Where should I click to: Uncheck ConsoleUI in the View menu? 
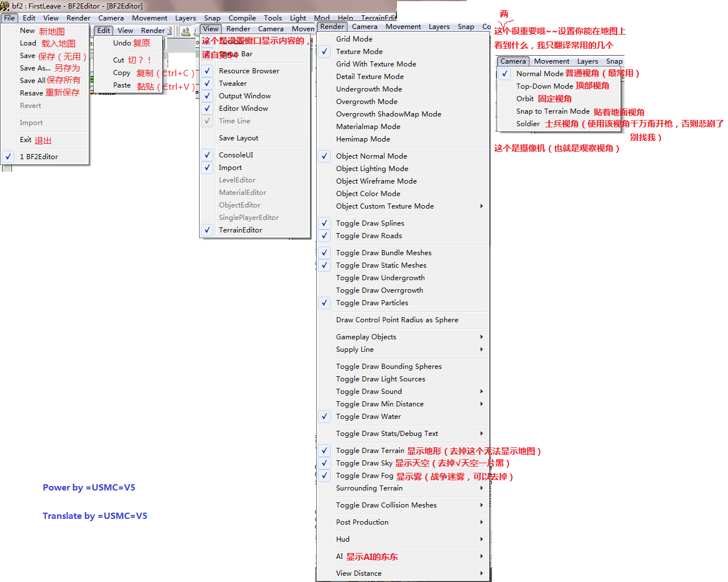coord(255,155)
